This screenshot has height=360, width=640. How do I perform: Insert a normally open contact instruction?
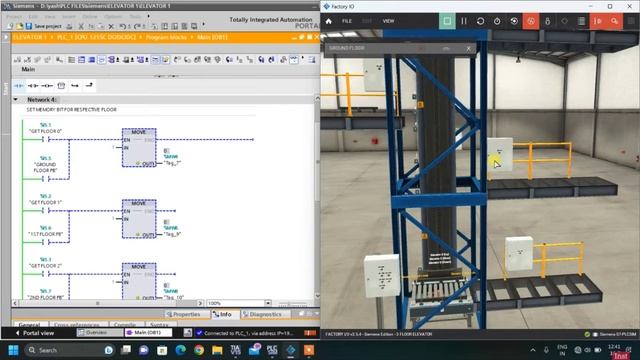click(19, 86)
